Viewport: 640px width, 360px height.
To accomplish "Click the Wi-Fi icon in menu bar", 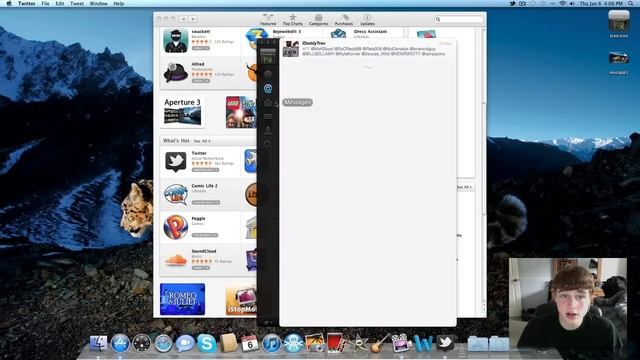I will coord(562,3).
